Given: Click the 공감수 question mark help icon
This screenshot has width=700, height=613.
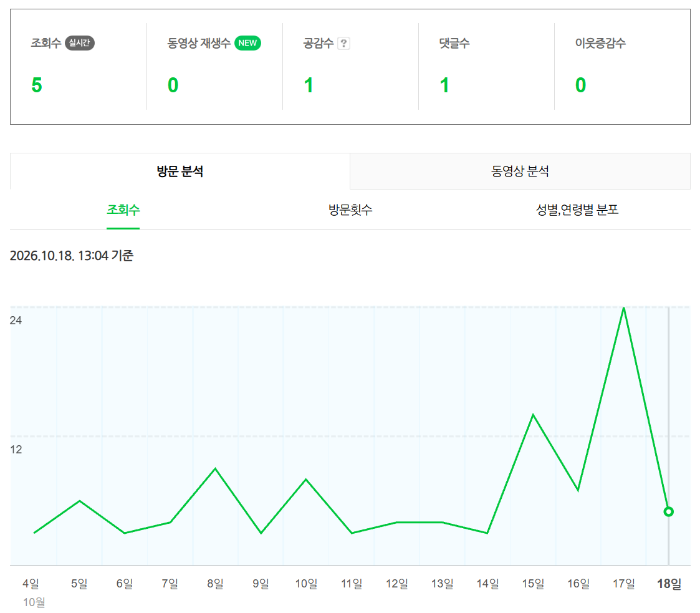Looking at the screenshot, I should [343, 43].
